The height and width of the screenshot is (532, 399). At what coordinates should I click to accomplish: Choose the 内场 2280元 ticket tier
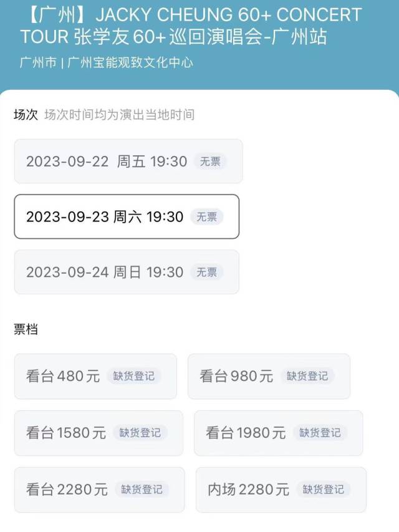click(281, 490)
